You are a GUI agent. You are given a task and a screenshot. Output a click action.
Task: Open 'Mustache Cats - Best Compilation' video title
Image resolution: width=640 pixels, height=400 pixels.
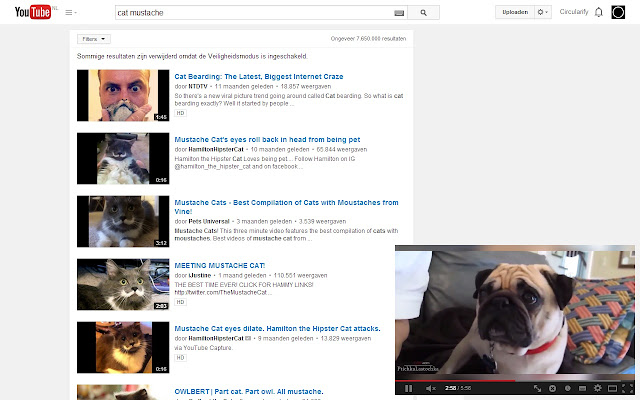tap(286, 207)
